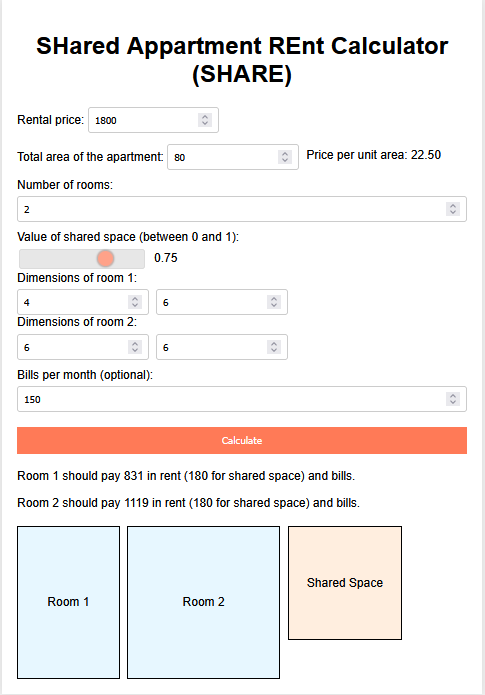Click the shared space value slider handle
Screen dimensions: 485x695
106,258
